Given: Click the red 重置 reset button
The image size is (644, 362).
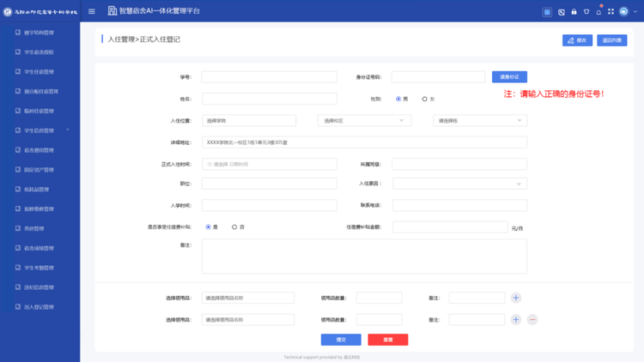Looking at the screenshot, I should [x=388, y=340].
